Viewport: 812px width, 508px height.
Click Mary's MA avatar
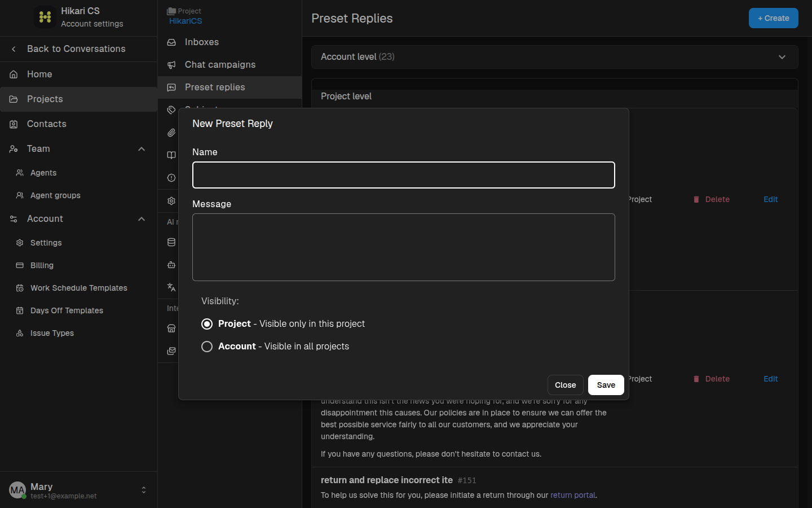17,490
